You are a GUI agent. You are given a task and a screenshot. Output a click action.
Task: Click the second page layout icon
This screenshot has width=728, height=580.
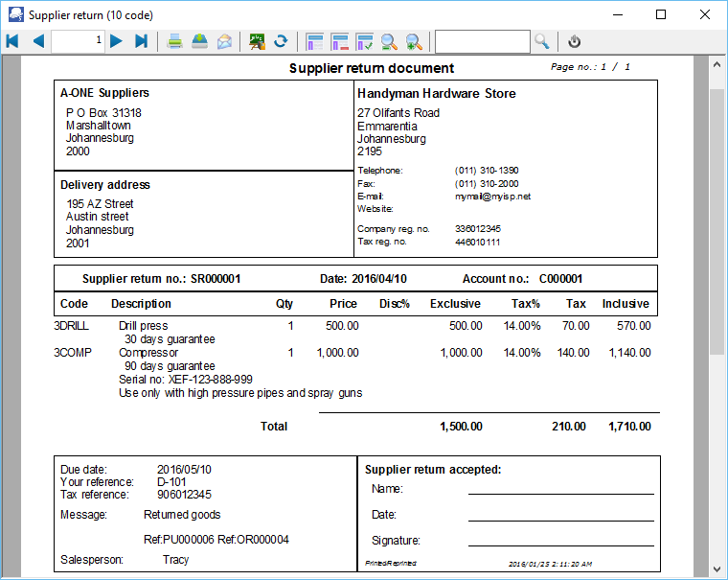click(339, 41)
